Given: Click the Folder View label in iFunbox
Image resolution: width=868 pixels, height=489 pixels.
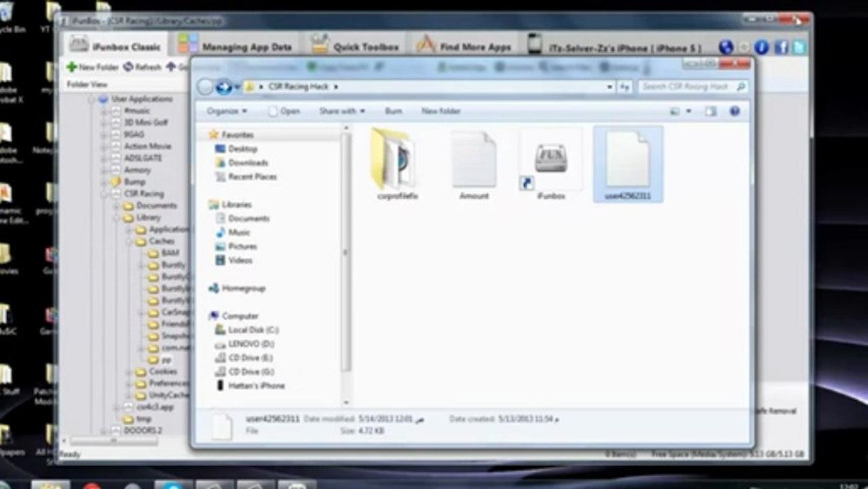Looking at the screenshot, I should point(87,85).
